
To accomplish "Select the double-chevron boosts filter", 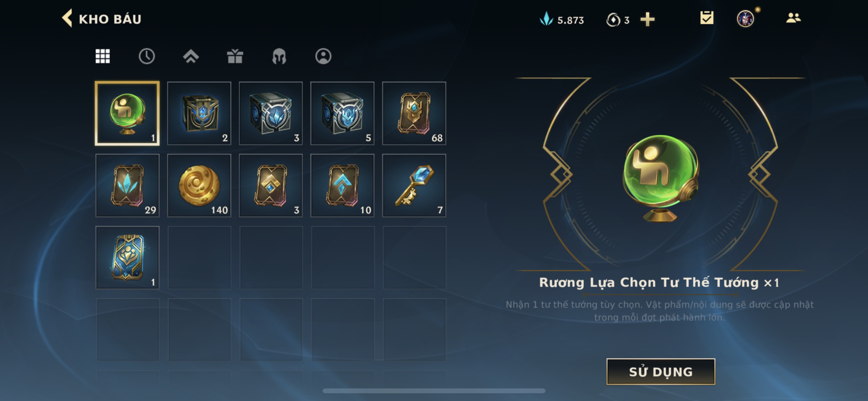I will 191,56.
